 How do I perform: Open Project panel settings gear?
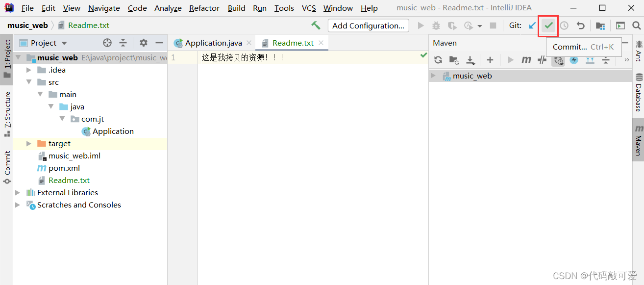click(x=143, y=43)
